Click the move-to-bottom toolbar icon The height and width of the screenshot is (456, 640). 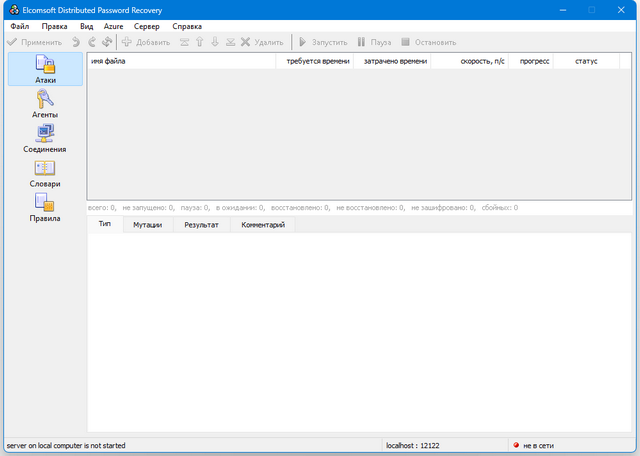231,42
